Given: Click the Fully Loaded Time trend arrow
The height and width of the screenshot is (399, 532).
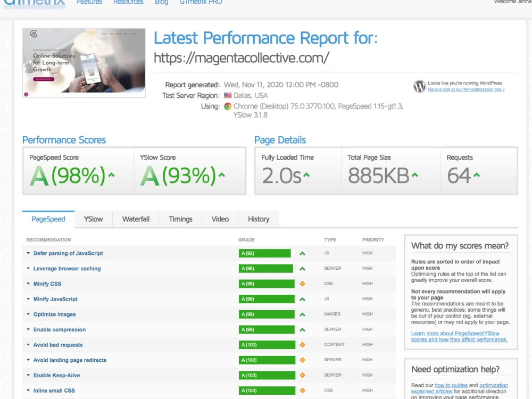Looking at the screenshot, I should (306, 175).
